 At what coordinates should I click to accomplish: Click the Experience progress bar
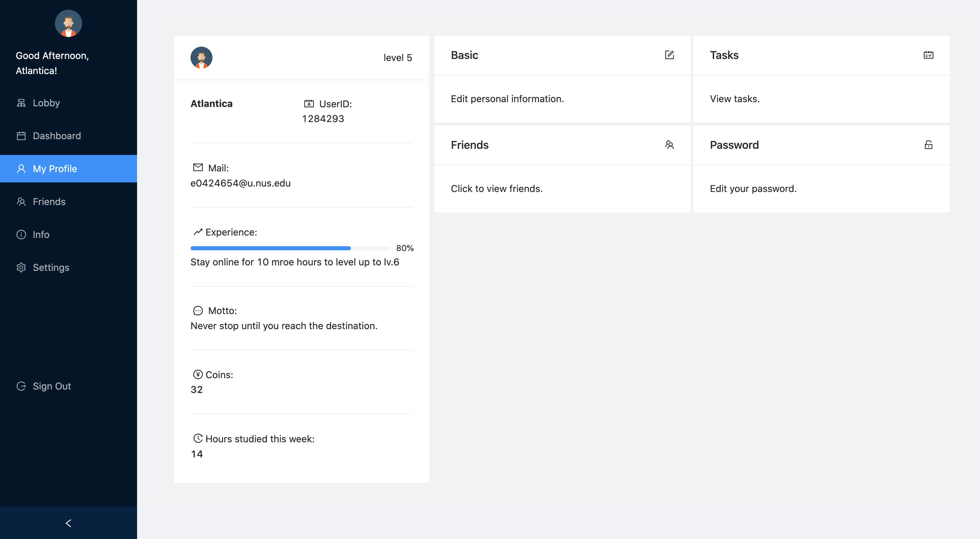click(x=290, y=248)
